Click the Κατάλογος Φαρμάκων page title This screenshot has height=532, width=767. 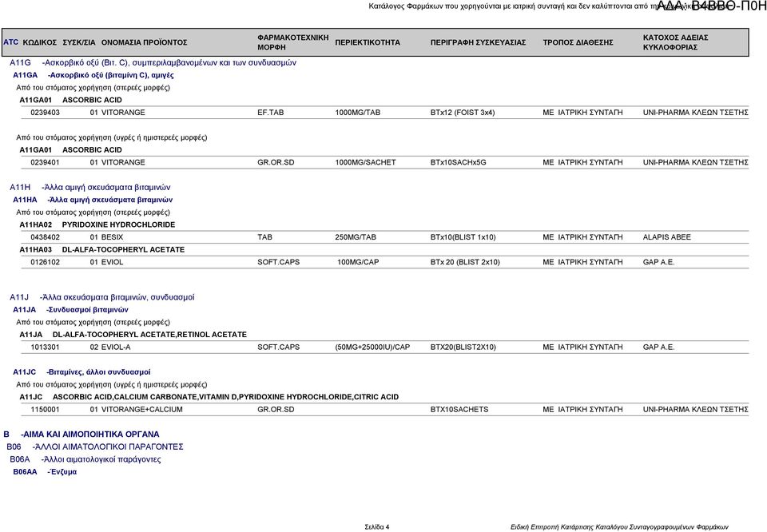[x=548, y=6]
